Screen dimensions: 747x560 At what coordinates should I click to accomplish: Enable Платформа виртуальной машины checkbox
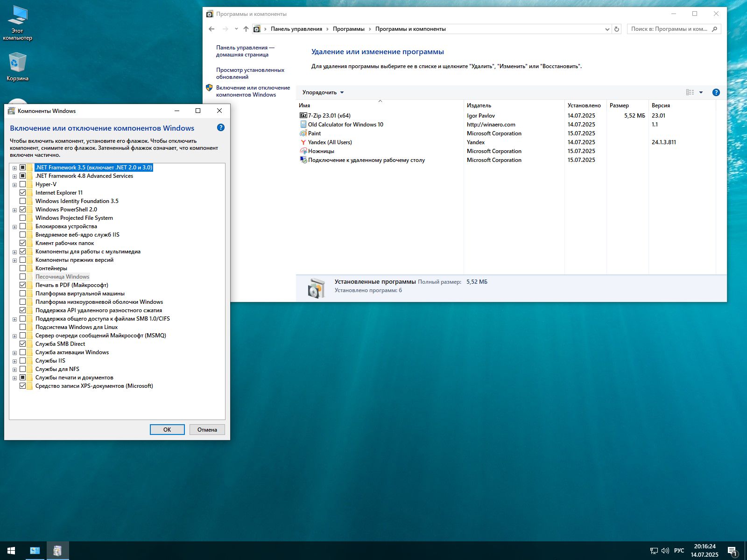coord(22,294)
